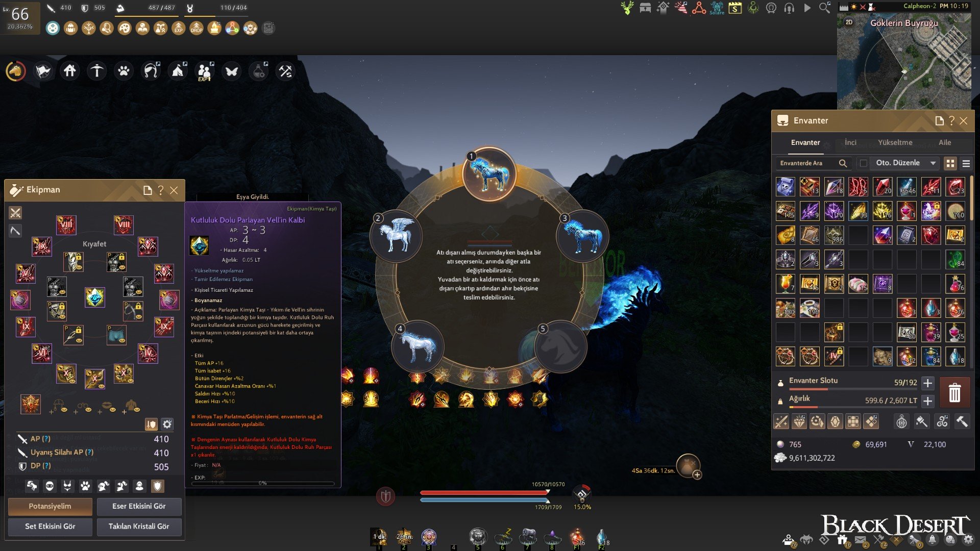
Task: Select winged horse slot 2 in the wheel
Action: point(397,236)
